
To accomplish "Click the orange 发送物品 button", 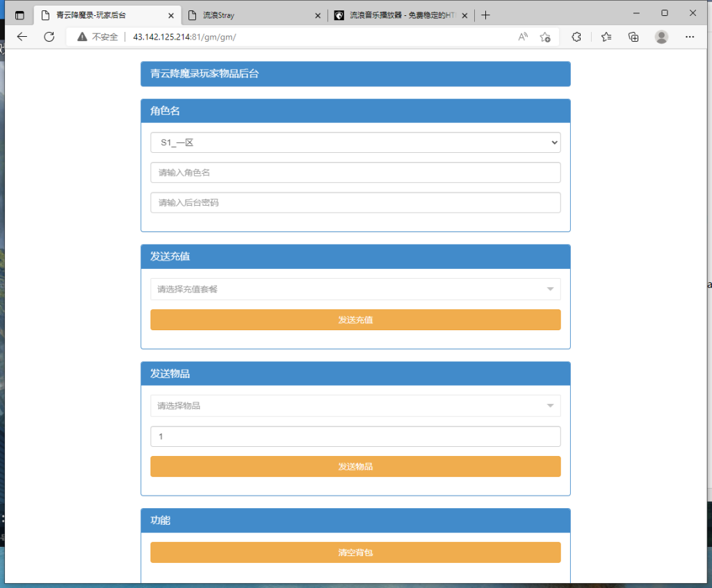I will coord(355,466).
